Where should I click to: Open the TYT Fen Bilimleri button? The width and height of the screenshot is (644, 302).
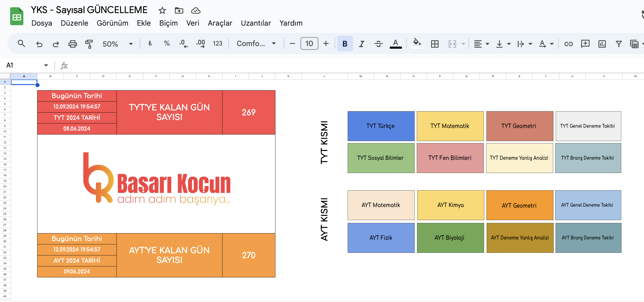tap(450, 158)
